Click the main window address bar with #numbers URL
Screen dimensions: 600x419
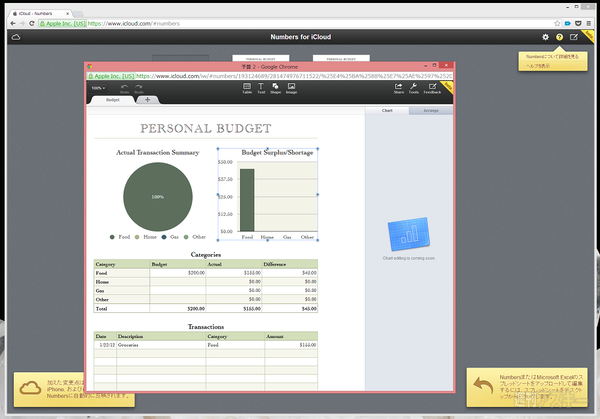click(294, 24)
